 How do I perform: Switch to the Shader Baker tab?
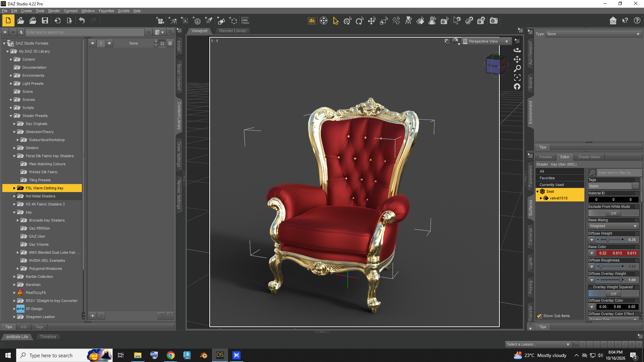tap(589, 157)
